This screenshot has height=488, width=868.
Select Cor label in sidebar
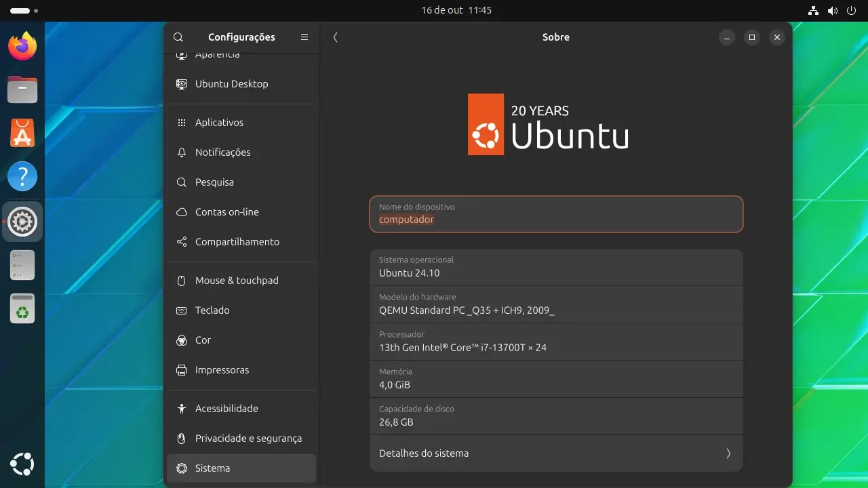point(203,340)
